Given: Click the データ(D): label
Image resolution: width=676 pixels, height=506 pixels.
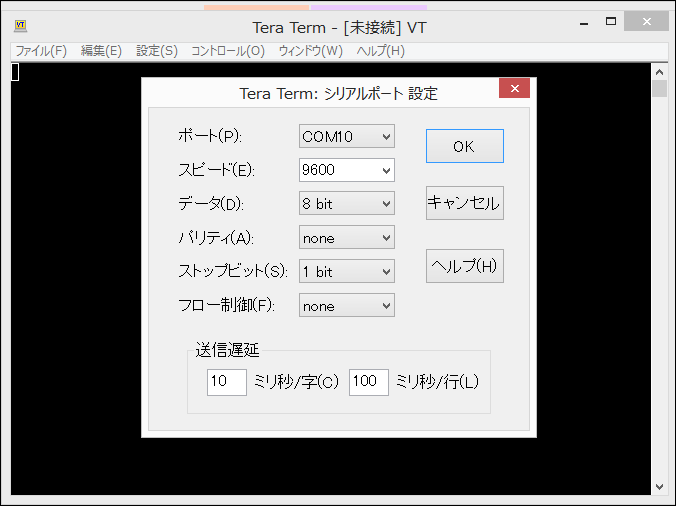Looking at the screenshot, I should pyautogui.click(x=211, y=203).
